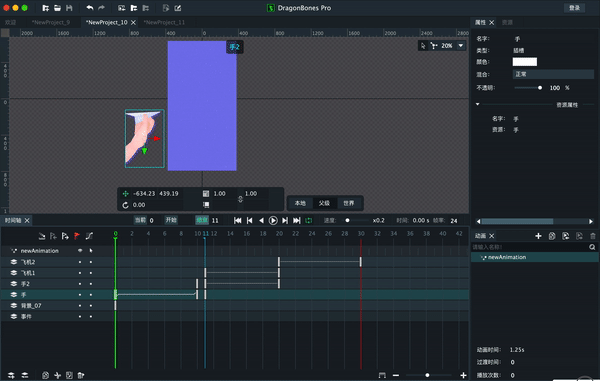The width and height of the screenshot is (600, 381).
Task: Select local coordinate mode button
Action: 300,203
